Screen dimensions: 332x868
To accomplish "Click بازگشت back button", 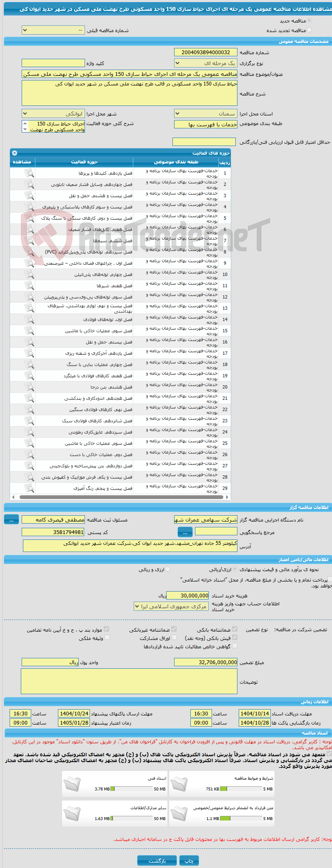I will pyautogui.click(x=157, y=861).
